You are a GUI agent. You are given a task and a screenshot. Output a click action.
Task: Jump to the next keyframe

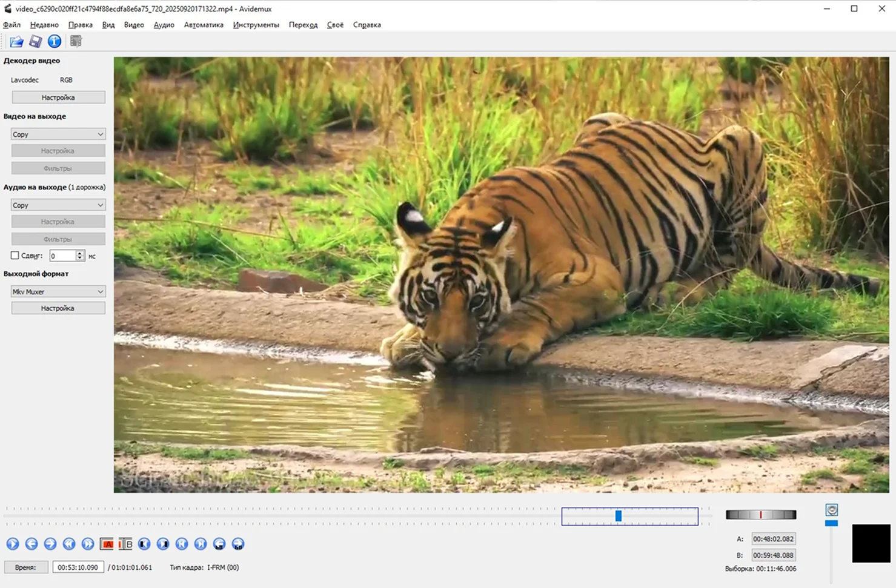(88, 544)
